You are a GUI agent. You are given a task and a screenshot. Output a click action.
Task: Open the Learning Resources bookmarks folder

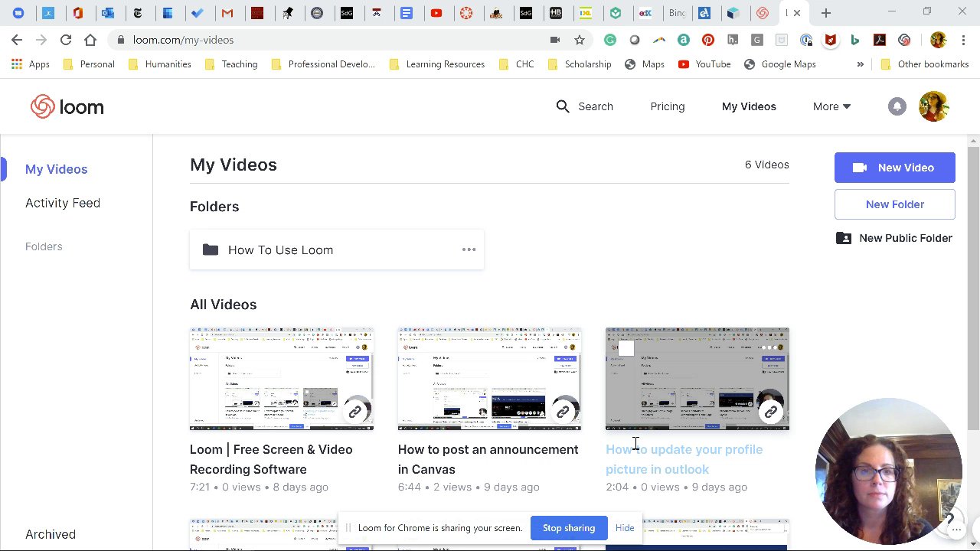tap(437, 64)
